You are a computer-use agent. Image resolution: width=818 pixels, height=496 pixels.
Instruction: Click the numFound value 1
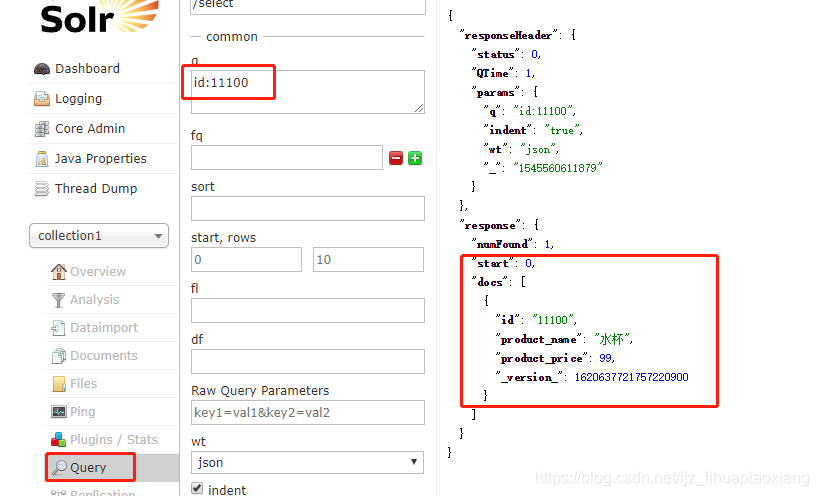pos(548,244)
